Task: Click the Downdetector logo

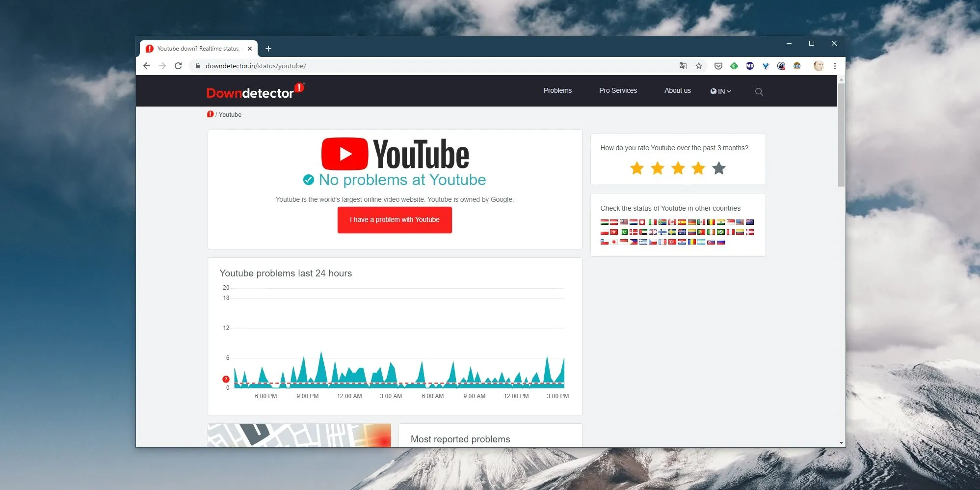Action: (255, 91)
